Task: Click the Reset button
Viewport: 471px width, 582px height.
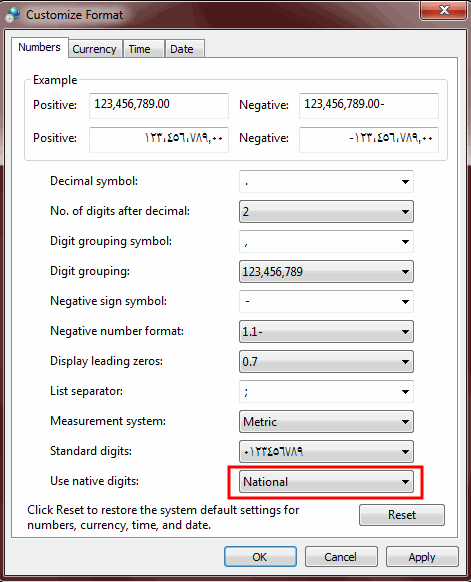Action: click(402, 515)
